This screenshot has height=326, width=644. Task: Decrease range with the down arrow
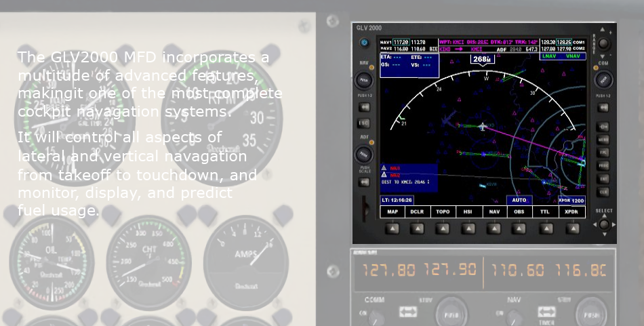coord(603,56)
